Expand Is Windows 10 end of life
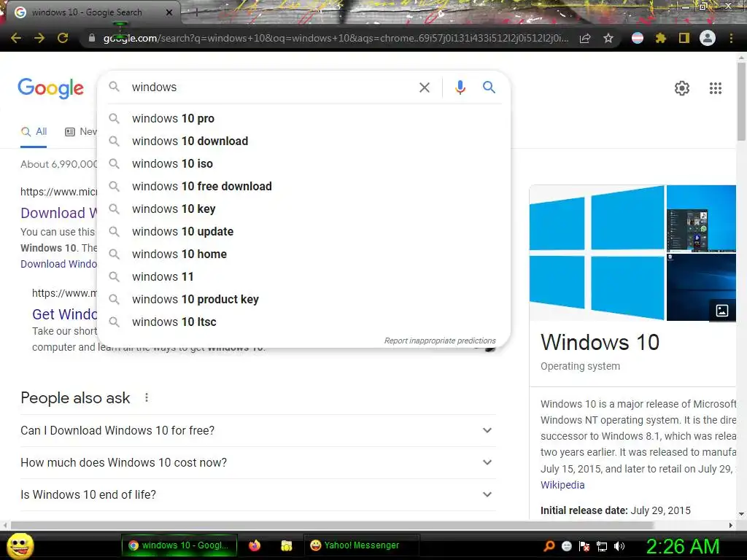This screenshot has height=560, width=747. (x=258, y=495)
